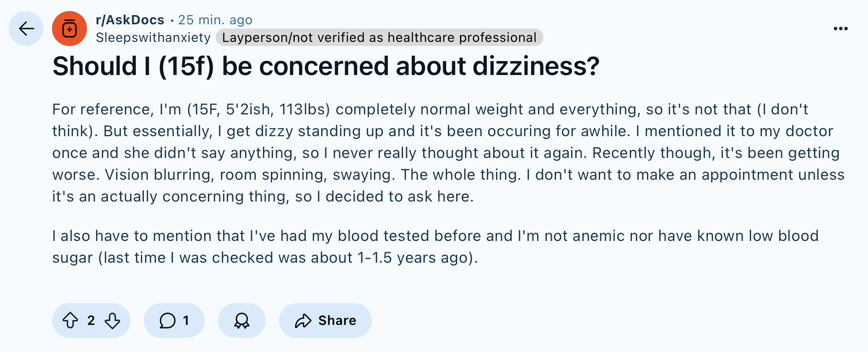Click the 25 min. ago timestamp
Screen dimensions: 868x352
(215, 20)
